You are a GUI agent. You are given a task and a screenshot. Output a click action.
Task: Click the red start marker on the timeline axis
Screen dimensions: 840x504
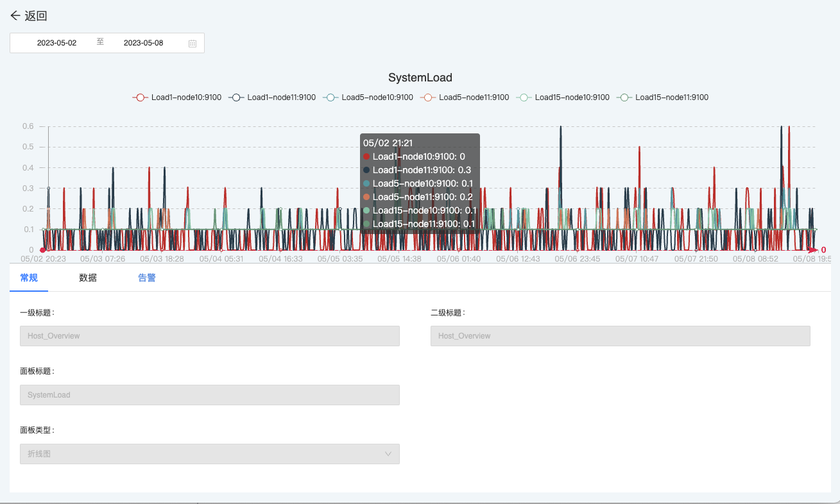point(42,249)
